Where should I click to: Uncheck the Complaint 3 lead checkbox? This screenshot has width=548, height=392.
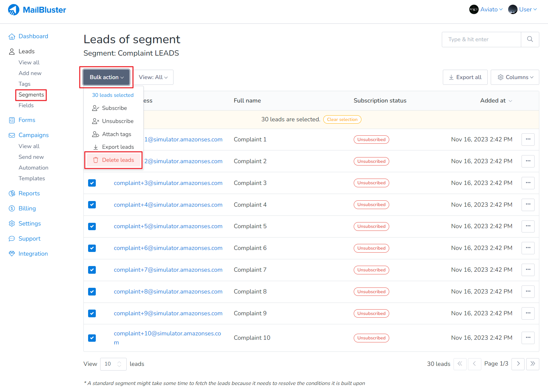(x=92, y=183)
